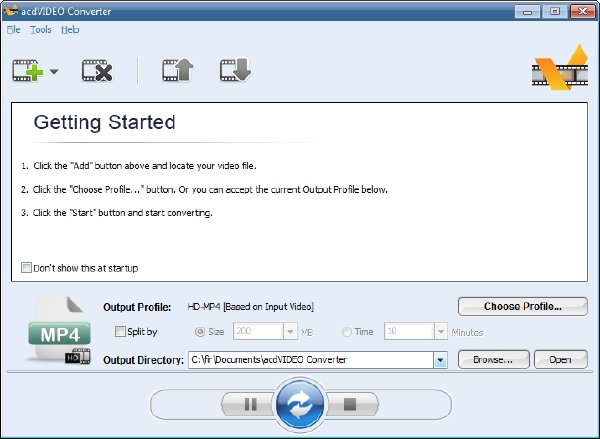Screen dimensions: 600x439
Task: Select the Time radio button
Action: 347,332
